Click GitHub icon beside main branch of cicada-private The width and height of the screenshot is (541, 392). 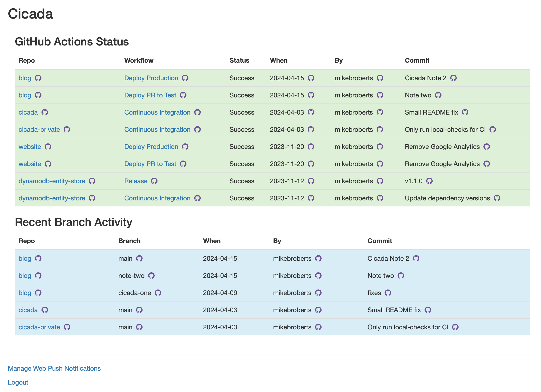pos(139,327)
